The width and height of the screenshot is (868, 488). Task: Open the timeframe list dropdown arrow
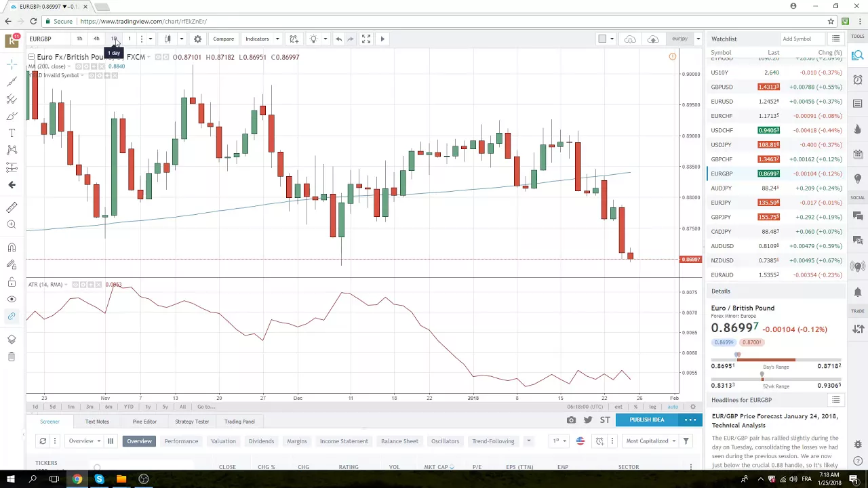pos(151,39)
